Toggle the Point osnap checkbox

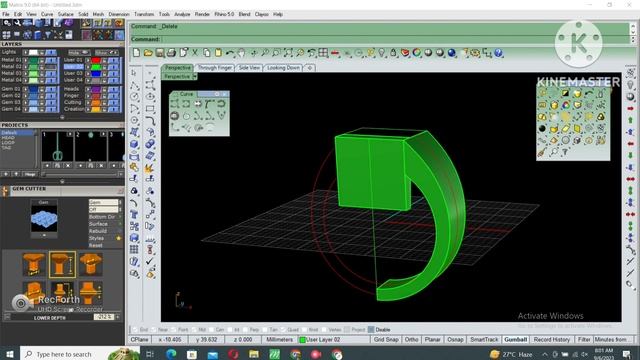(174, 329)
